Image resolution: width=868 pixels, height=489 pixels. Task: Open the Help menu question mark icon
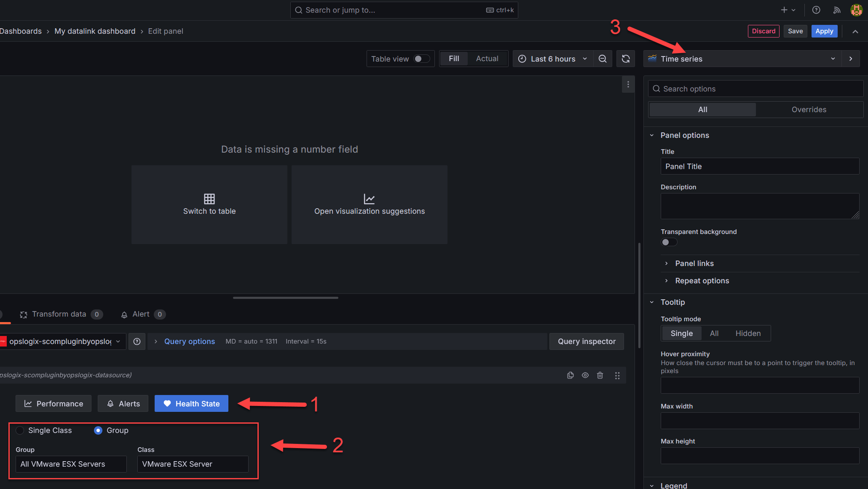(816, 10)
